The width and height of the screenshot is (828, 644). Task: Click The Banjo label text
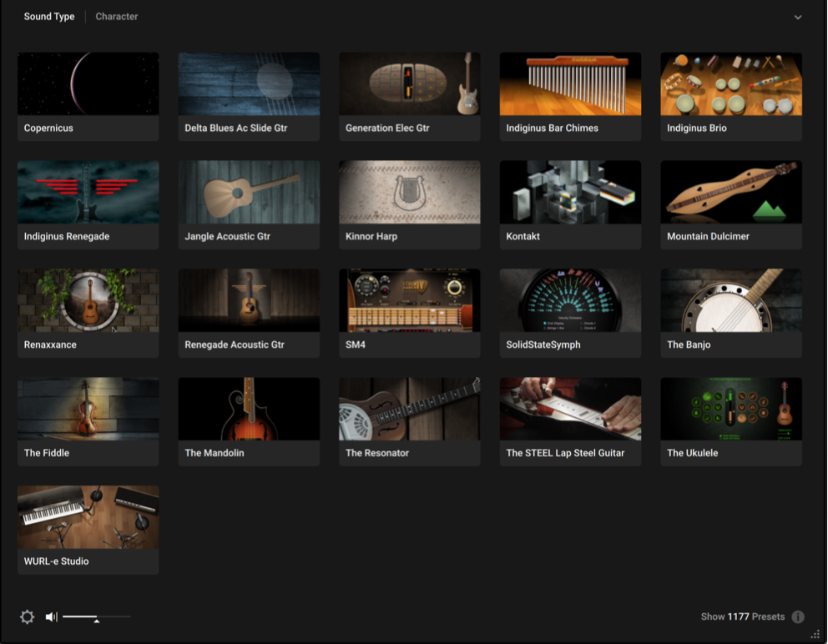(x=689, y=345)
